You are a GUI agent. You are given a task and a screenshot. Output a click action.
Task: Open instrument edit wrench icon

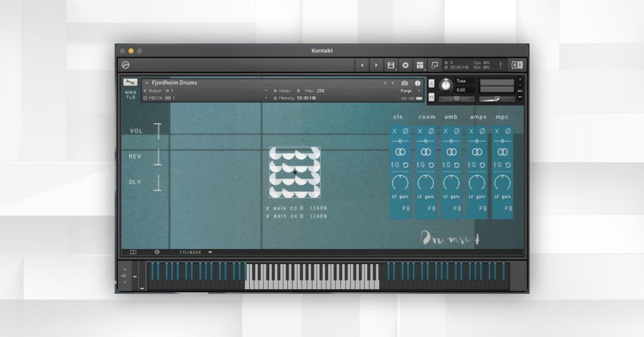(130, 82)
